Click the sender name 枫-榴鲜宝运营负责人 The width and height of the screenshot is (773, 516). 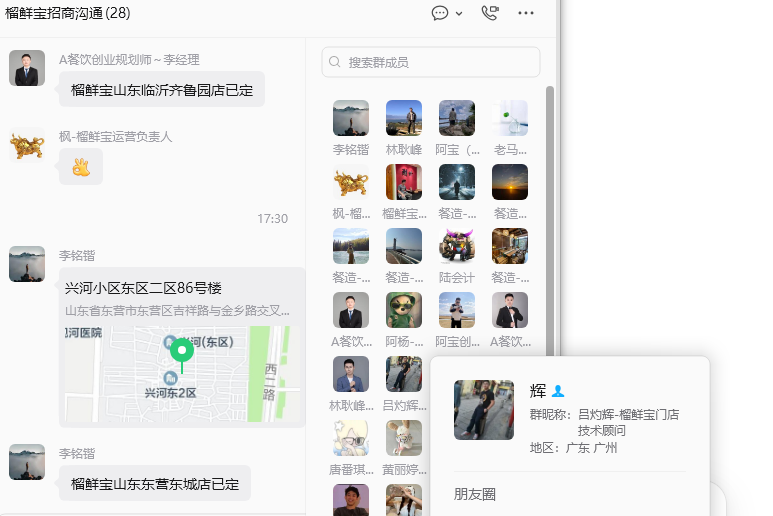click(115, 137)
